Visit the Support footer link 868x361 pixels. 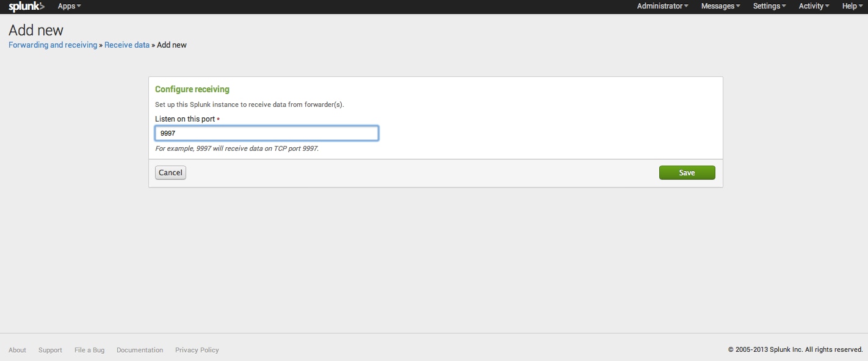pos(50,350)
